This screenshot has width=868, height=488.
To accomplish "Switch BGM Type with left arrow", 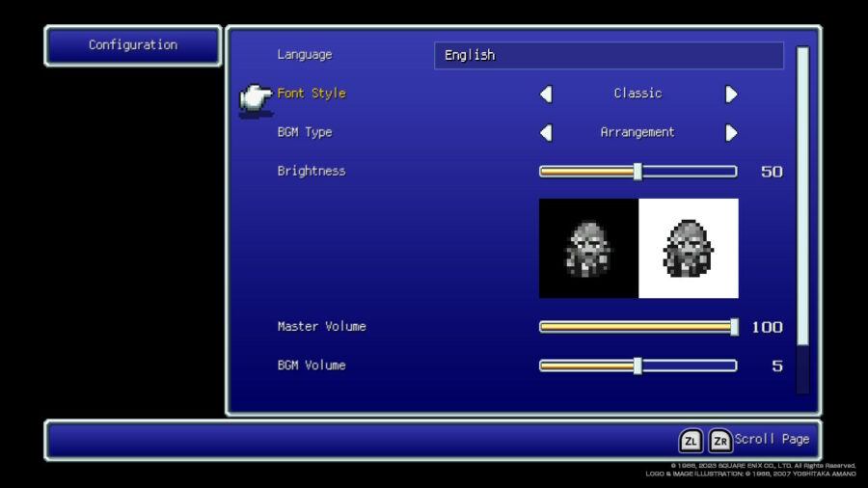I will (546, 133).
